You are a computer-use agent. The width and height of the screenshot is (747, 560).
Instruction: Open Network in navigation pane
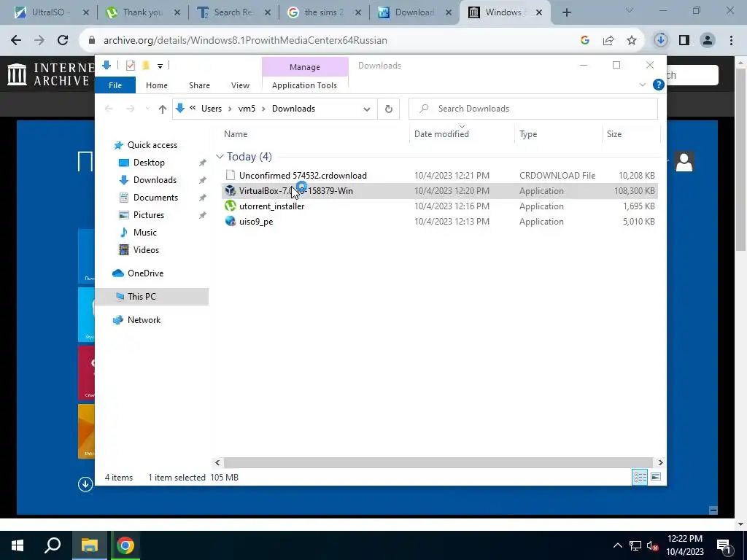tap(144, 320)
